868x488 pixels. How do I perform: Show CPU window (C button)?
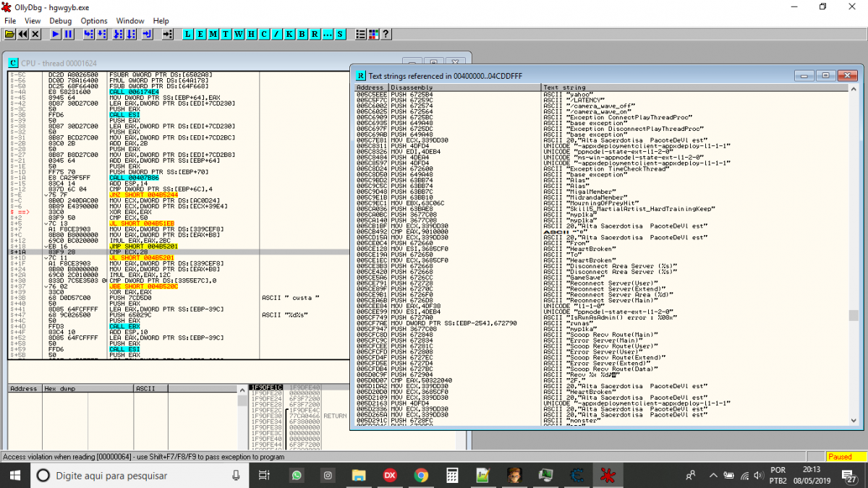click(x=264, y=34)
